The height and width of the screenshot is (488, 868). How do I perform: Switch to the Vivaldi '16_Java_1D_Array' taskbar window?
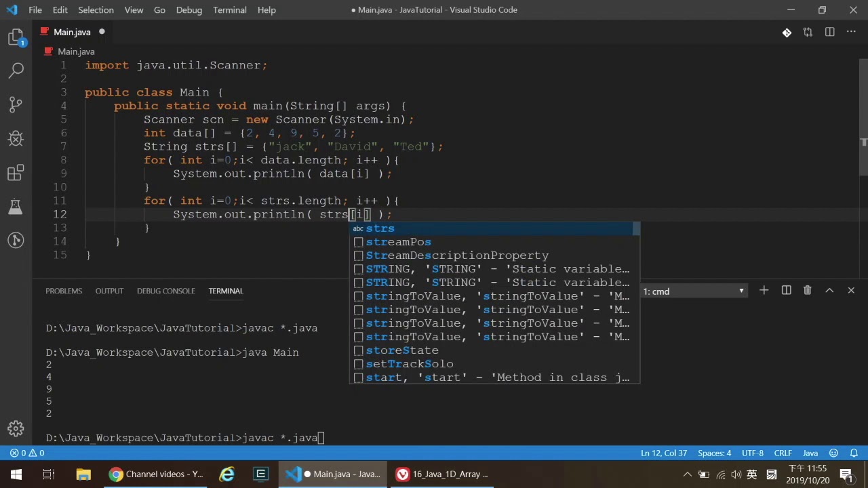443,474
